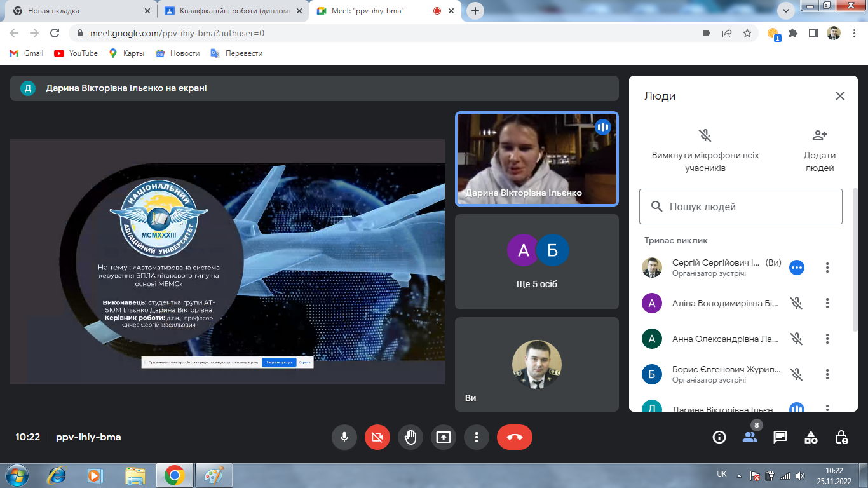
Task: Open options for Сергій Сергійович
Action: 827,268
